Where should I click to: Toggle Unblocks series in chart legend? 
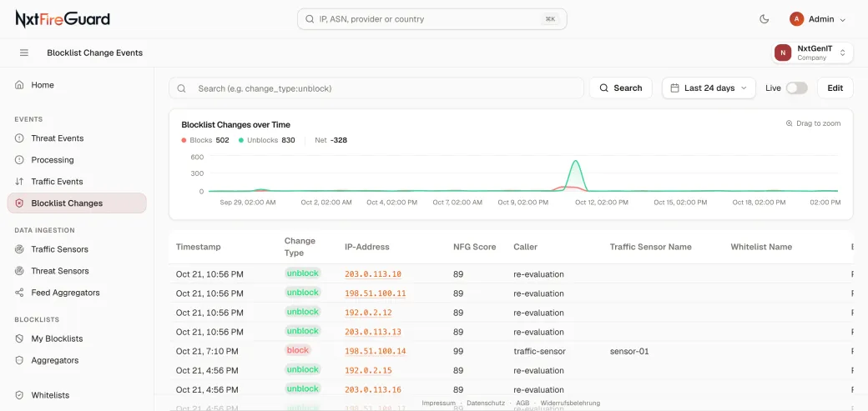[267, 140]
